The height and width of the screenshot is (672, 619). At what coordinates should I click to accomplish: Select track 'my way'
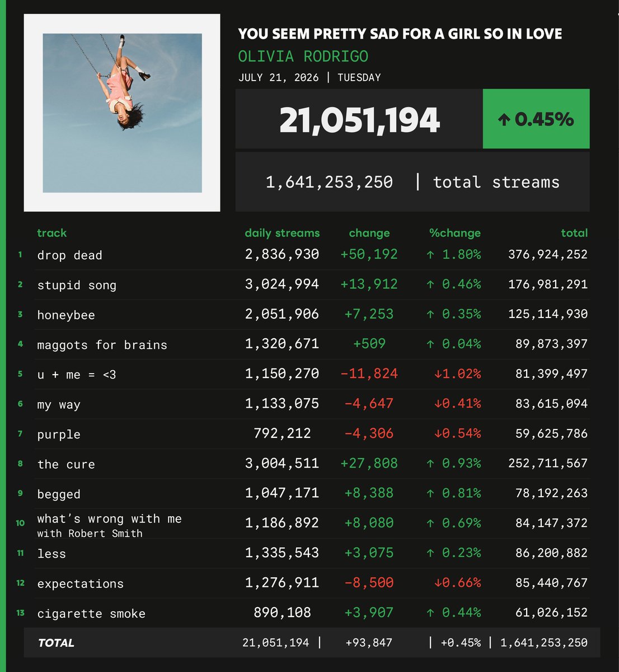coord(59,405)
